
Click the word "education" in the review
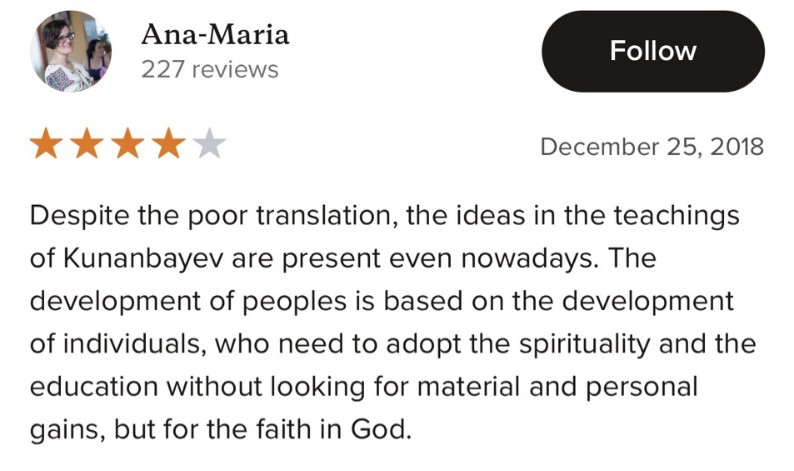(x=94, y=388)
